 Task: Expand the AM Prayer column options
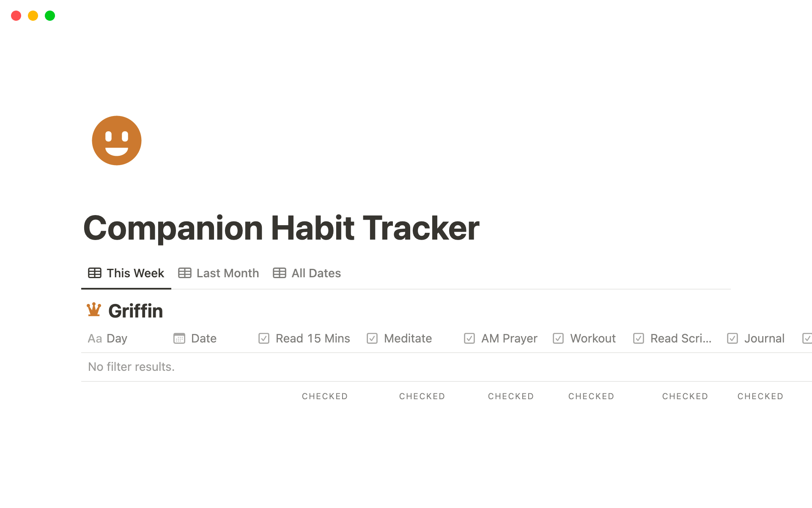(x=507, y=338)
